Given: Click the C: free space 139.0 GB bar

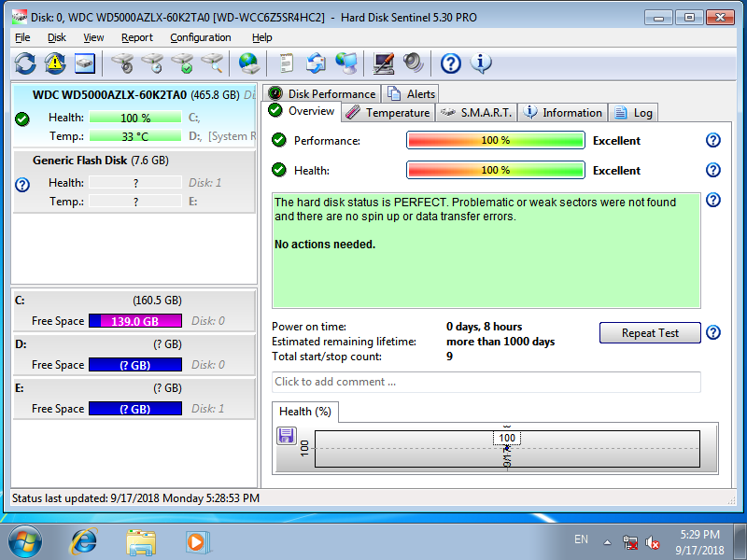Looking at the screenshot, I should (x=135, y=321).
